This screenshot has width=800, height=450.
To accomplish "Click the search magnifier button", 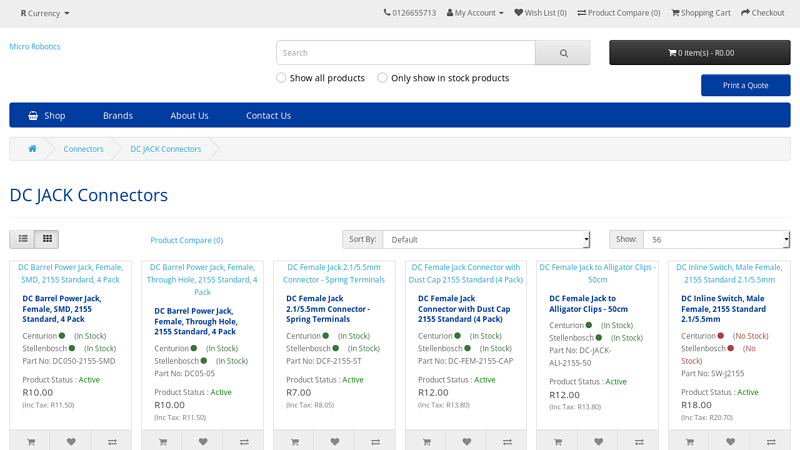I will pyautogui.click(x=563, y=53).
